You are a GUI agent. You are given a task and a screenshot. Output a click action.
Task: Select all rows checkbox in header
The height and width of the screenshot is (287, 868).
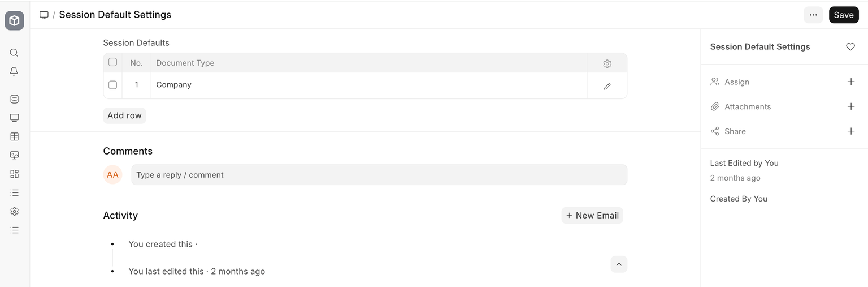tap(112, 62)
